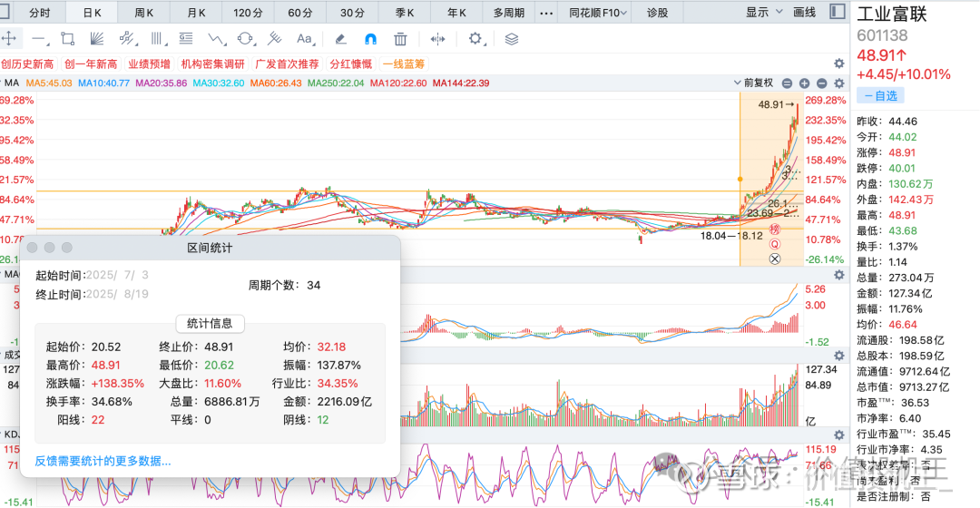The height and width of the screenshot is (508, 980).
Task: Switch to the 季K tab
Action: tap(405, 13)
